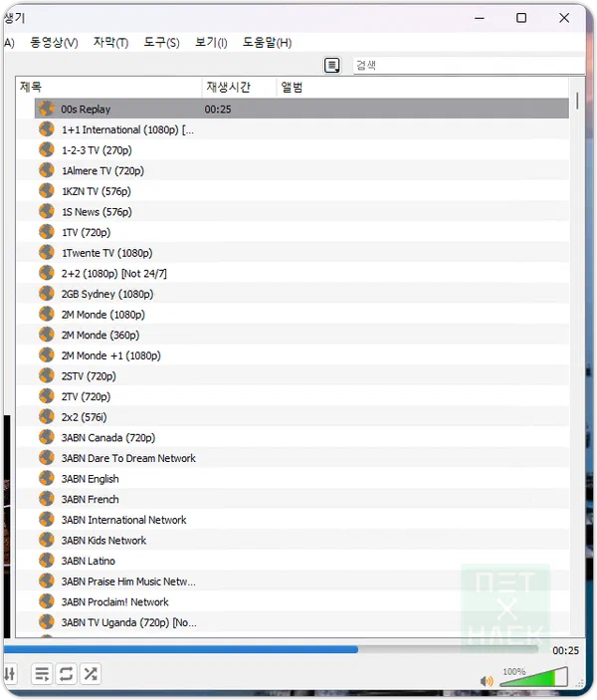
Task: Select the 1-2-3 TV (270p) channel
Action: click(x=301, y=150)
